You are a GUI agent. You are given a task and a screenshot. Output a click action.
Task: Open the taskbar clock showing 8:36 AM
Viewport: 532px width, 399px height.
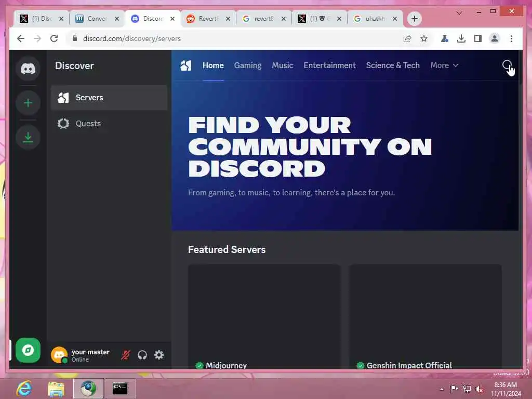click(506, 389)
